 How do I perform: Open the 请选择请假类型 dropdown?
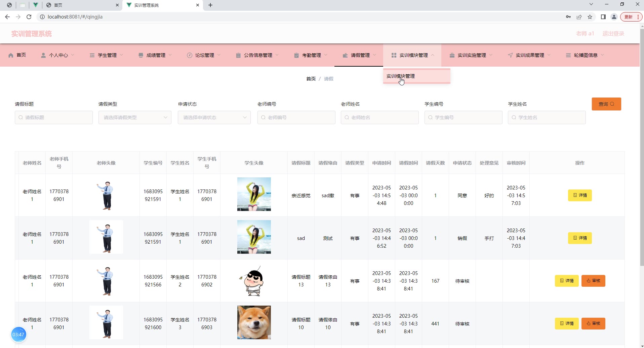[x=135, y=117]
